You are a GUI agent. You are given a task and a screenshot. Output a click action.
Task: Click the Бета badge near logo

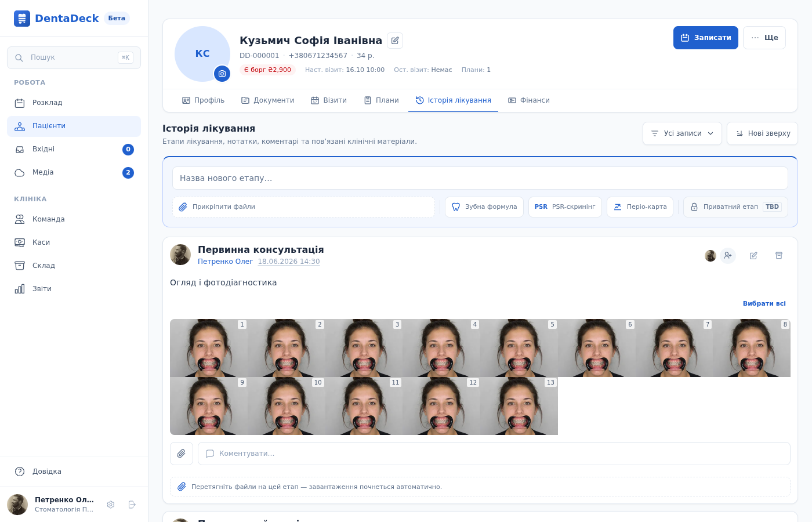117,18
